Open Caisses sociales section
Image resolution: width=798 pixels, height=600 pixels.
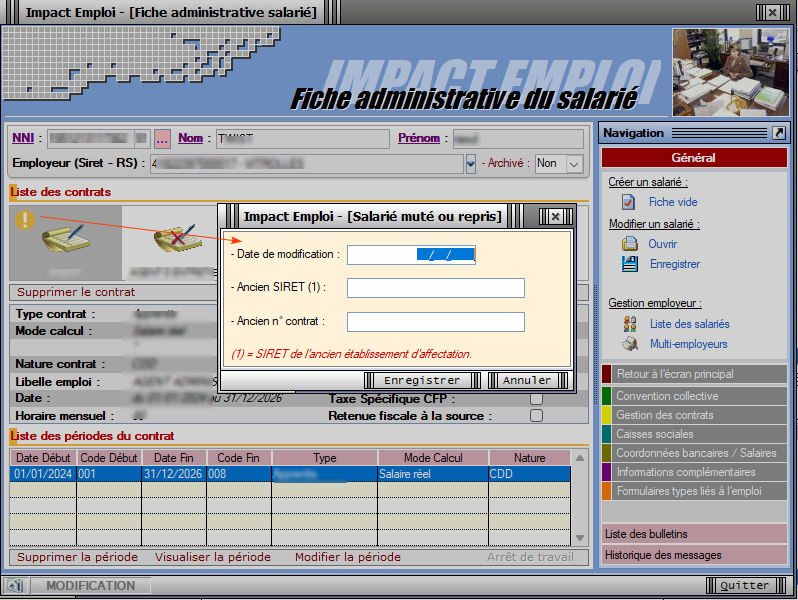pos(694,434)
